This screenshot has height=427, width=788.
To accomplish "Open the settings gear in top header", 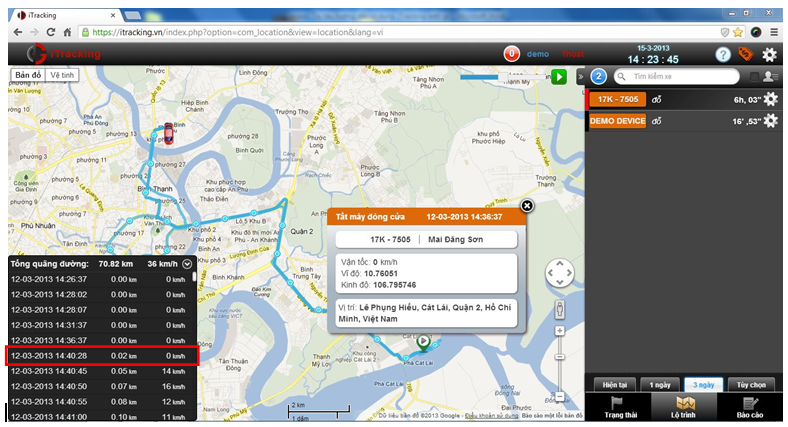I will click(769, 54).
